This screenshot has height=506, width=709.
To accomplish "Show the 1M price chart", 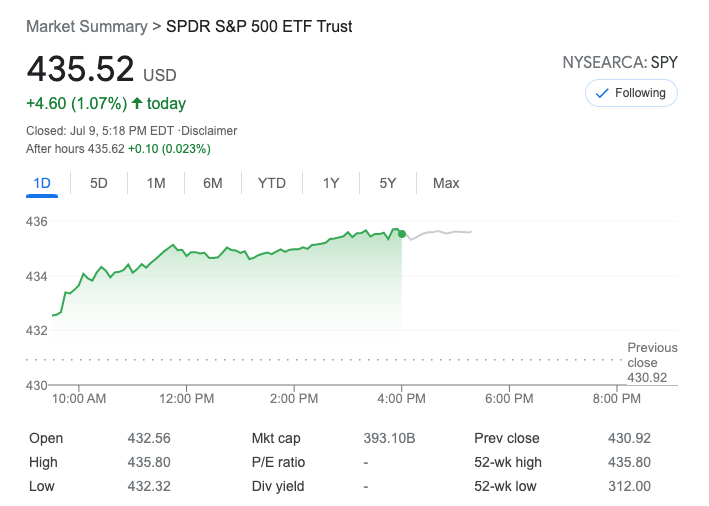I will click(x=156, y=183).
